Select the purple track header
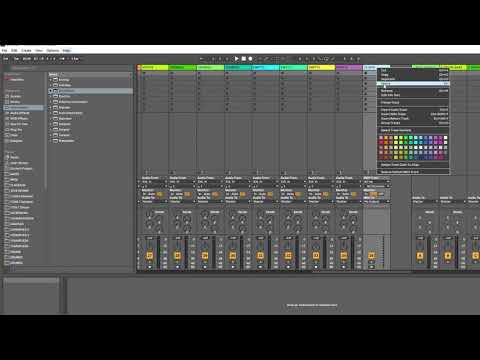The width and height of the screenshot is (480, 360). click(x=349, y=67)
